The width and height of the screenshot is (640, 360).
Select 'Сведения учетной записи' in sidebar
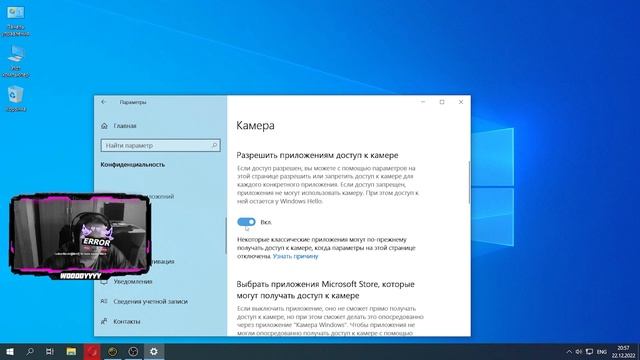[x=151, y=302]
